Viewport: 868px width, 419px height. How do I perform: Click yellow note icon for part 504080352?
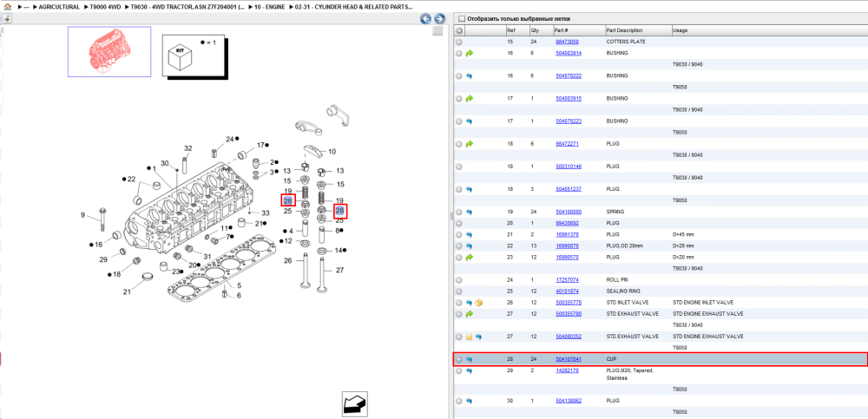coord(469,337)
